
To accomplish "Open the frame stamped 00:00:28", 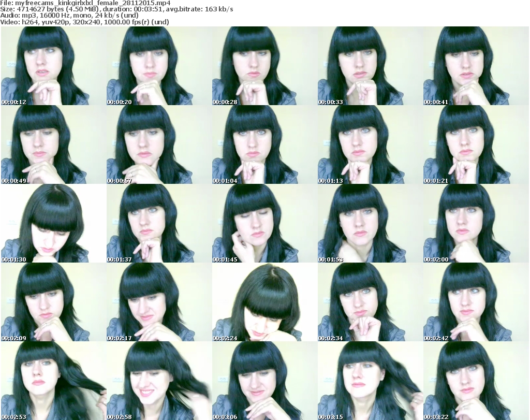I will [264, 66].
